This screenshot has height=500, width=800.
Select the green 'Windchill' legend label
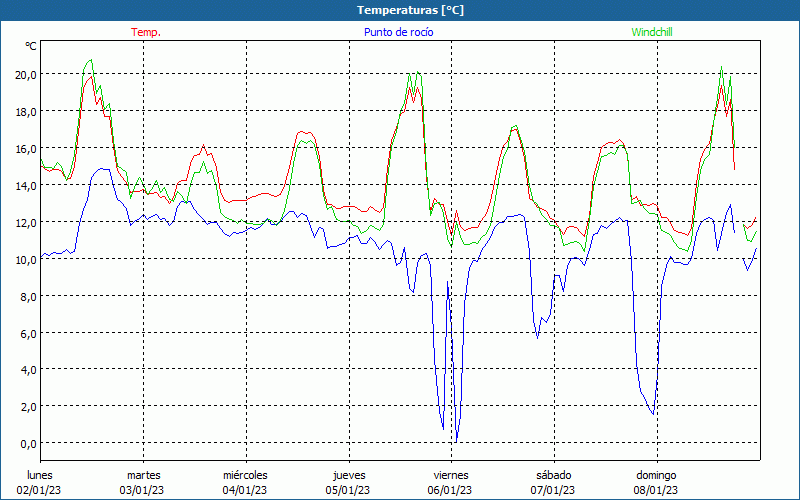coord(652,32)
